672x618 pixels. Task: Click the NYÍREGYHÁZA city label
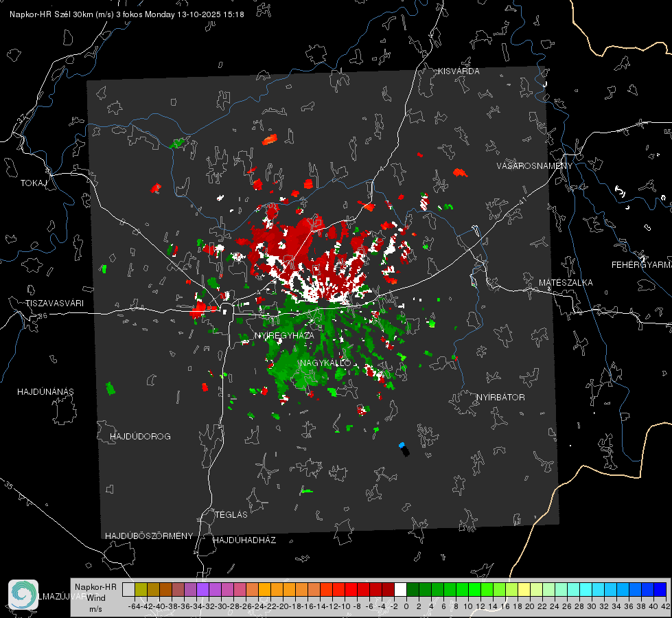tap(284, 335)
